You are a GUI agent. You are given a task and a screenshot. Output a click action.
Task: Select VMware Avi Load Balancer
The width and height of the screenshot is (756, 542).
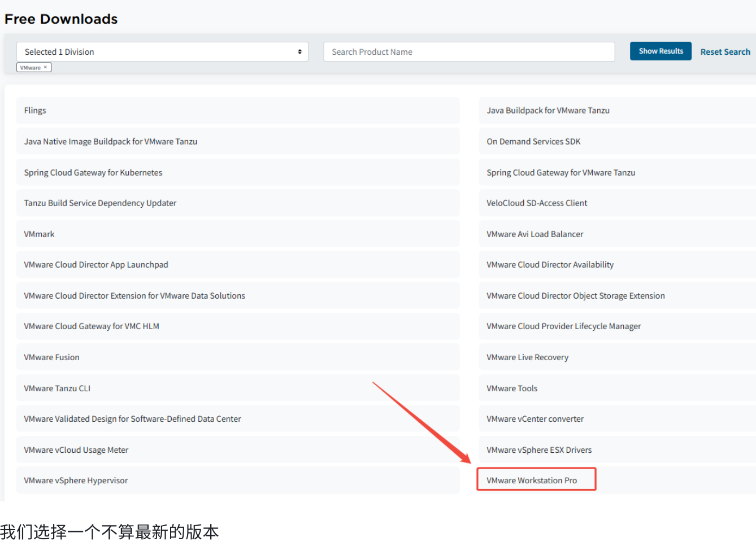[x=618, y=234]
